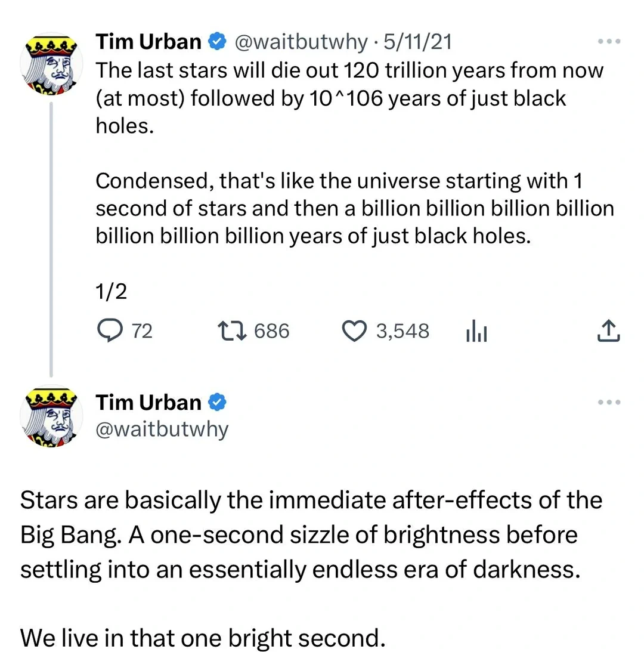Open the second tweet's three-dot menu
This screenshot has height=652, width=644.
609,403
